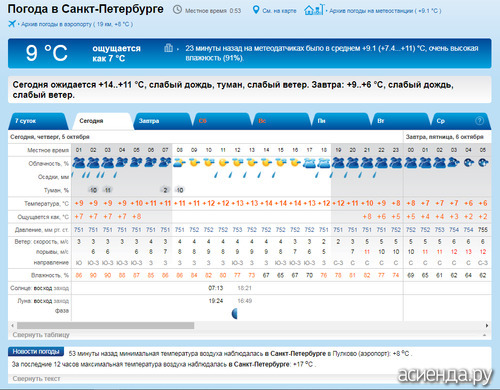This screenshot has height=390, width=500.
Task: Collapse table using small arrow at right
Action: (x=484, y=335)
